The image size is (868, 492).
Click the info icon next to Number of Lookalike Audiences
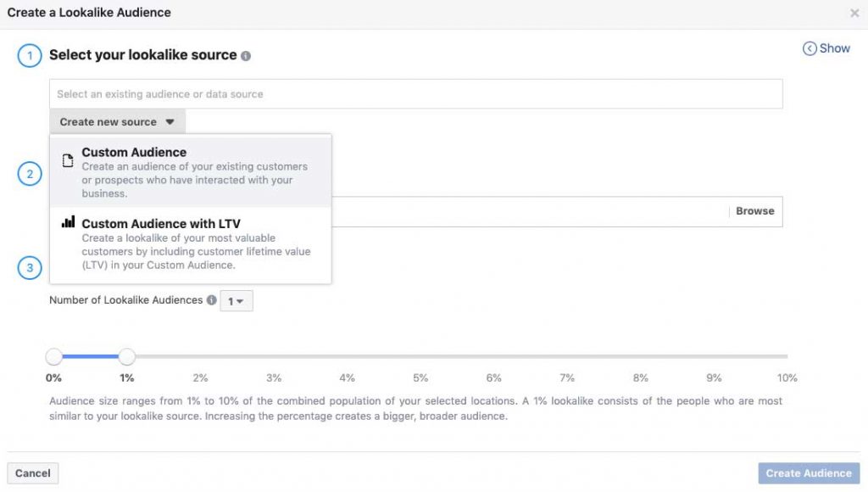211,300
